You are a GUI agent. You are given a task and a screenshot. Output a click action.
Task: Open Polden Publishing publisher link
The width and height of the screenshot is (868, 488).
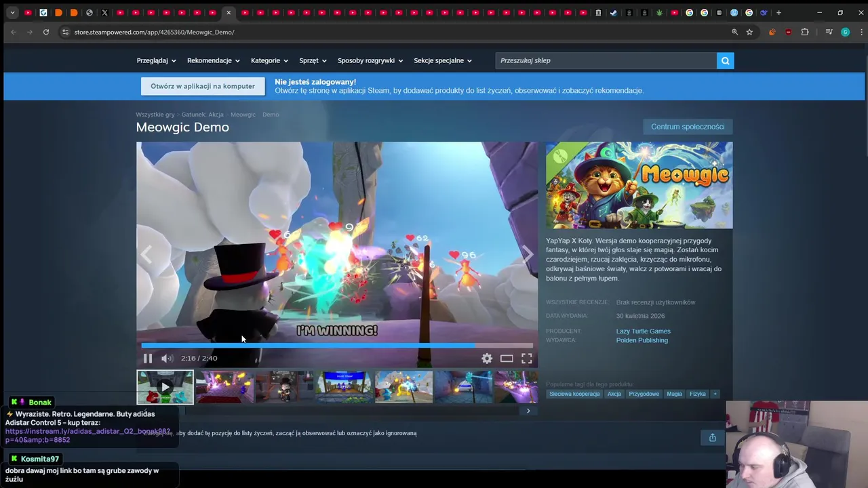pos(642,340)
